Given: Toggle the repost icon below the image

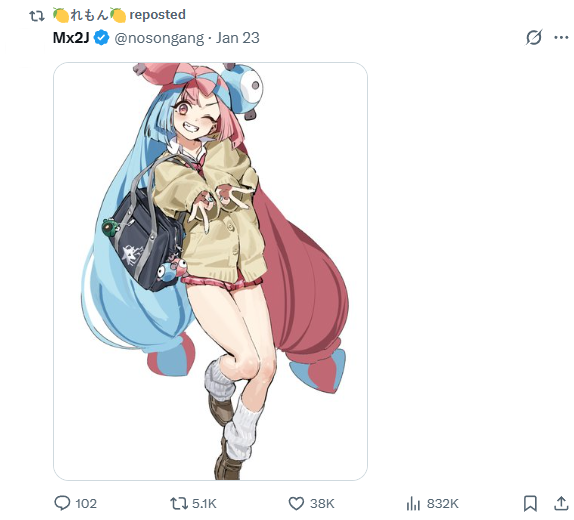Looking at the screenshot, I should pos(179,504).
